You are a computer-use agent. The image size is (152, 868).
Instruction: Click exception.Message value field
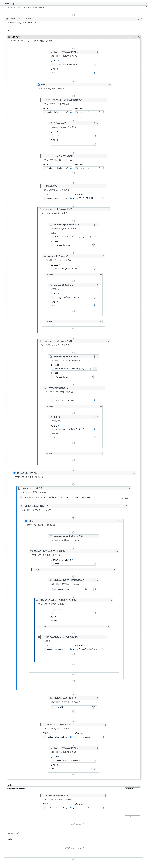88,808
